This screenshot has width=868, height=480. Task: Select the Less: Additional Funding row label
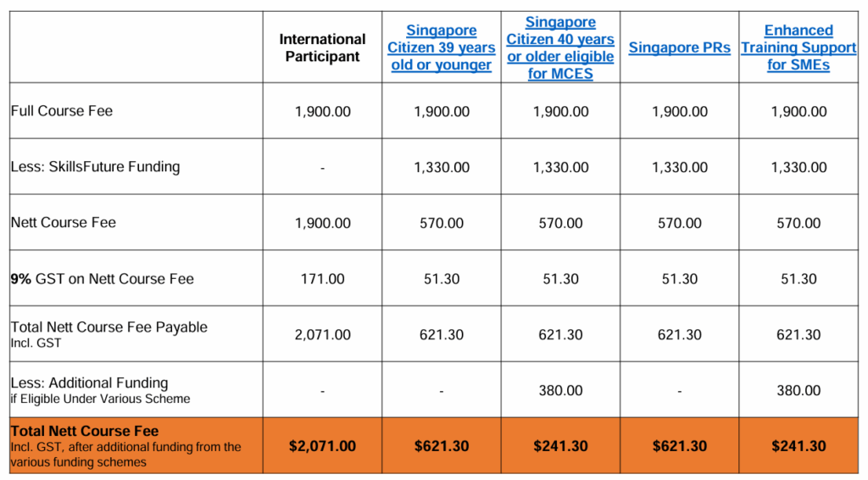[x=89, y=383]
